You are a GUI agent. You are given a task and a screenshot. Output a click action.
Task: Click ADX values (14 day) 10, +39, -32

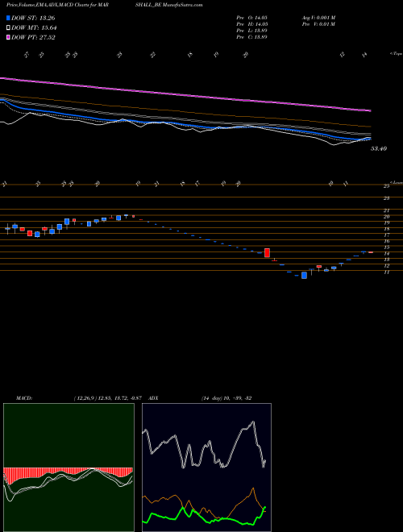tap(226, 398)
